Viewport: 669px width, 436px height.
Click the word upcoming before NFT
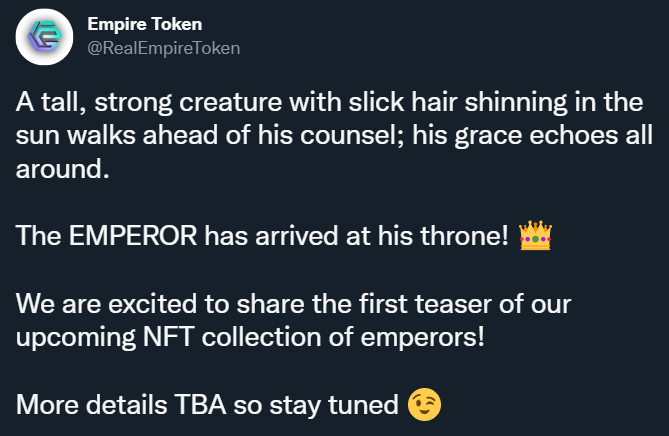(76, 338)
